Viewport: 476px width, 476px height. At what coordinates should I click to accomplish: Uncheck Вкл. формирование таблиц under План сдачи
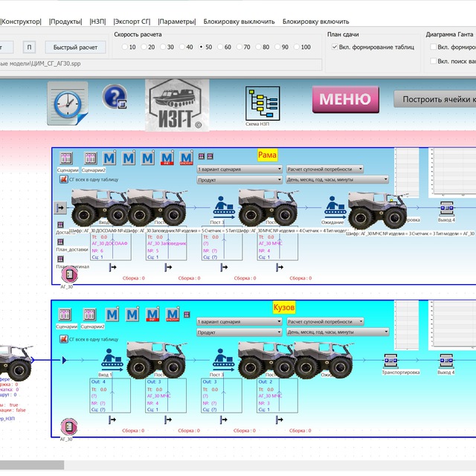click(x=335, y=47)
